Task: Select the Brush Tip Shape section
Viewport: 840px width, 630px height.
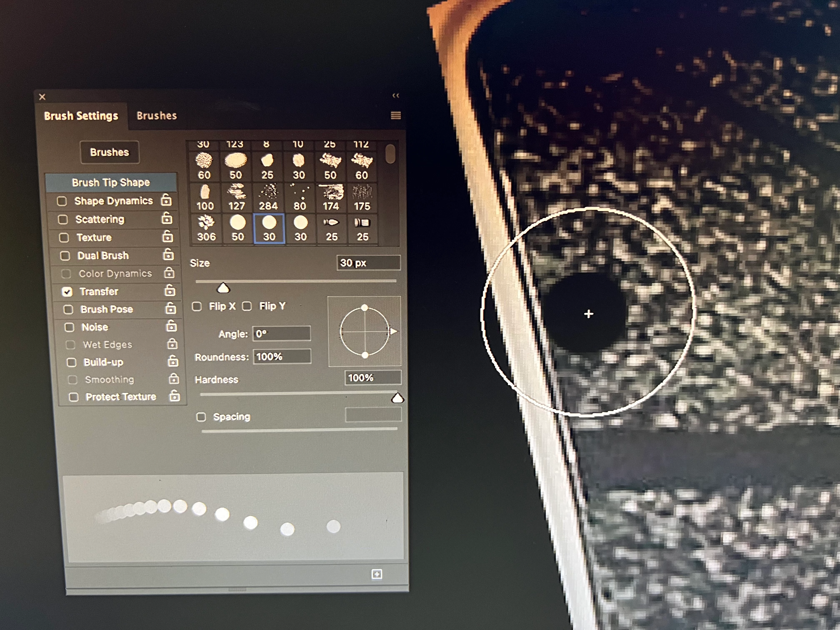Action: coord(111,182)
